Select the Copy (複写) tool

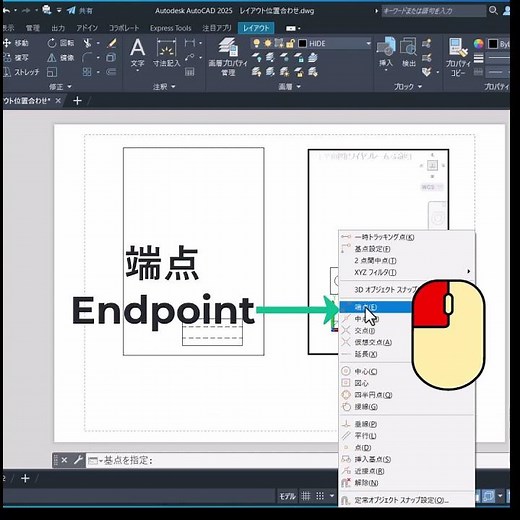15,58
